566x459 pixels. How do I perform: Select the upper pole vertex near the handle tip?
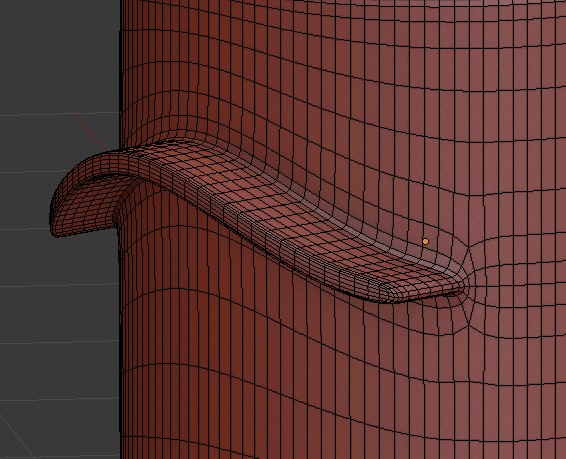pyautogui.click(x=468, y=247)
